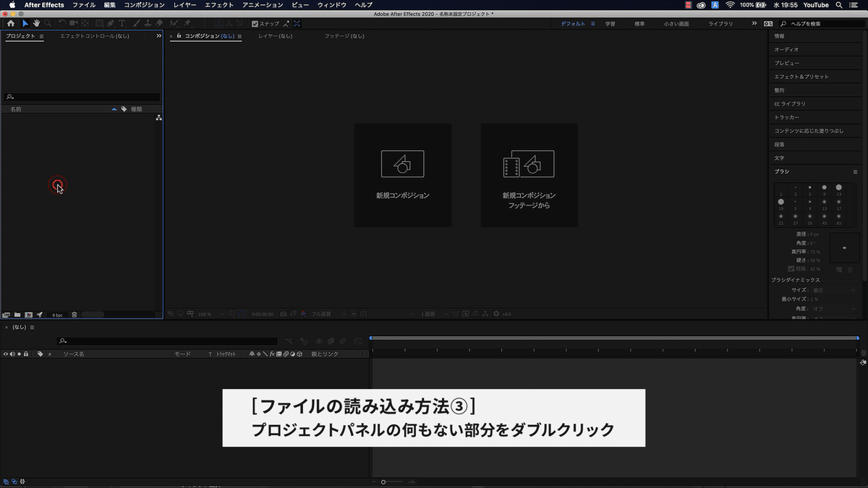This screenshot has height=488, width=868.
Task: Click the Home icon in the toolbar
Action: coord(11,23)
